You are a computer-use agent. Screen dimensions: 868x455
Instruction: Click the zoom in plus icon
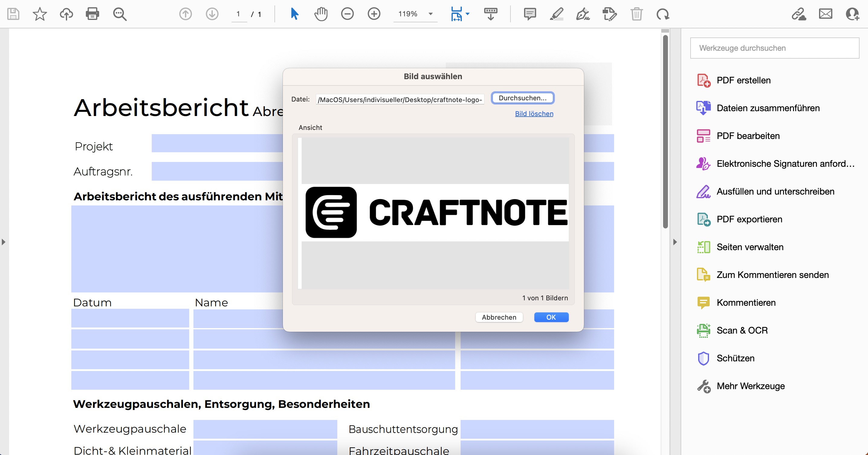[x=374, y=14]
